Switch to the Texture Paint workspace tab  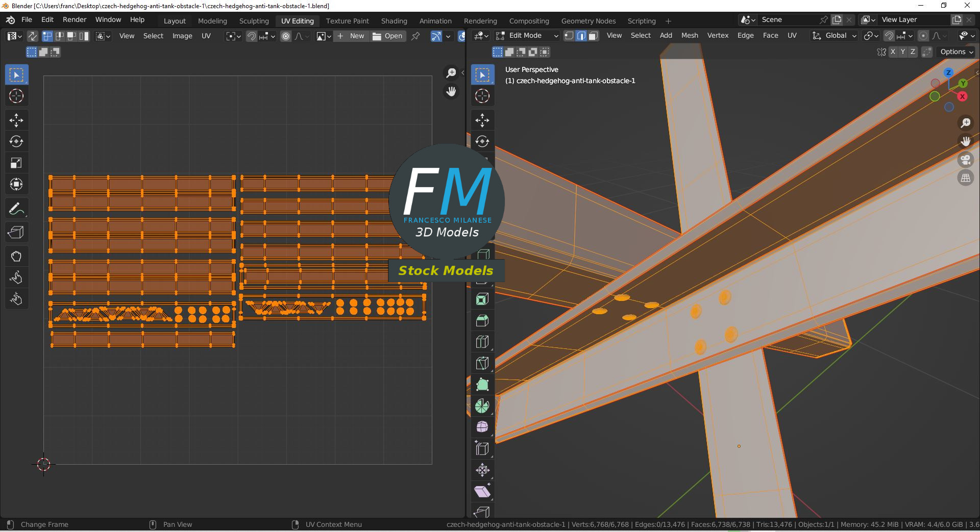point(347,21)
